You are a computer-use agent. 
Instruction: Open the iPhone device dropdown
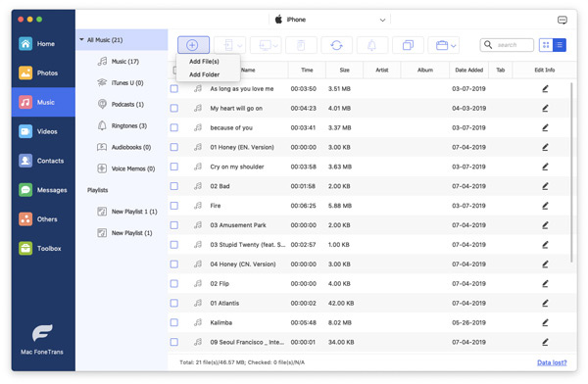pyautogui.click(x=330, y=20)
